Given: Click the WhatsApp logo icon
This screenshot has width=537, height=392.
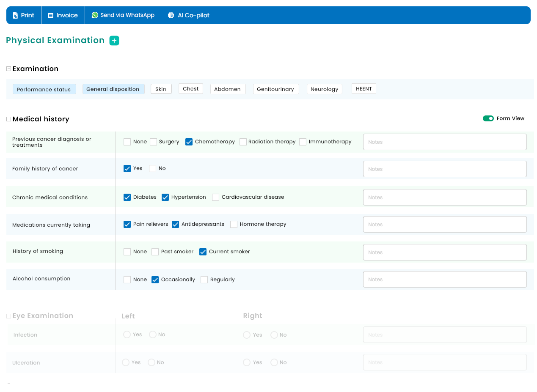Looking at the screenshot, I should click(95, 15).
